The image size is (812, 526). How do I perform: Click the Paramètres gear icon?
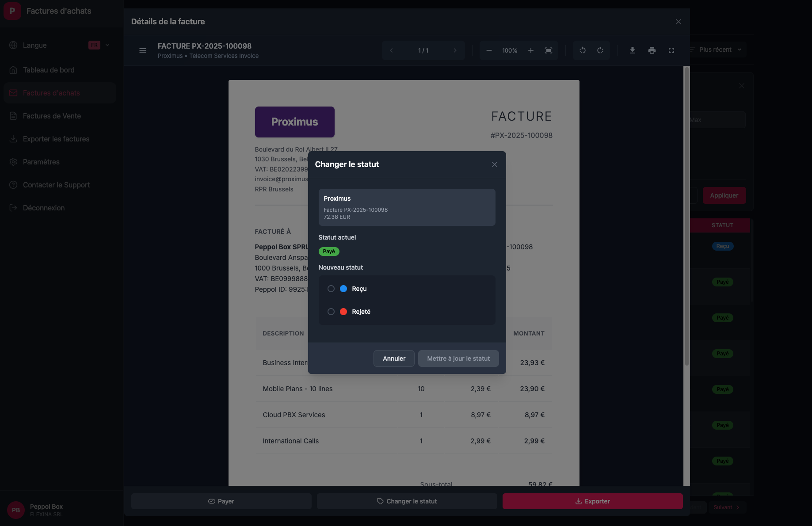13,162
